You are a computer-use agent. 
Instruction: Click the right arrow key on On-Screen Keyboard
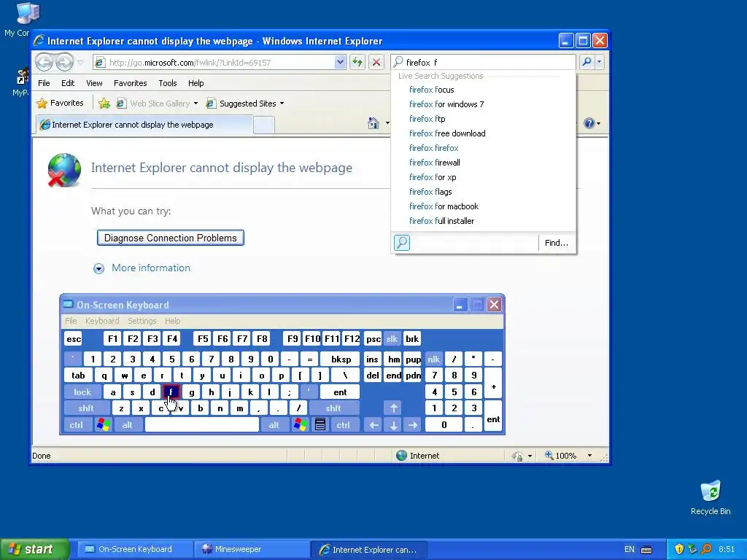[x=413, y=425]
